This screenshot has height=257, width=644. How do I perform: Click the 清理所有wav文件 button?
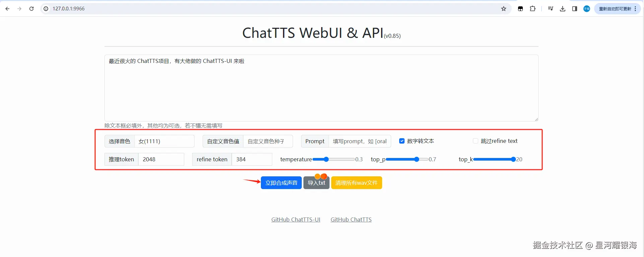tap(356, 183)
